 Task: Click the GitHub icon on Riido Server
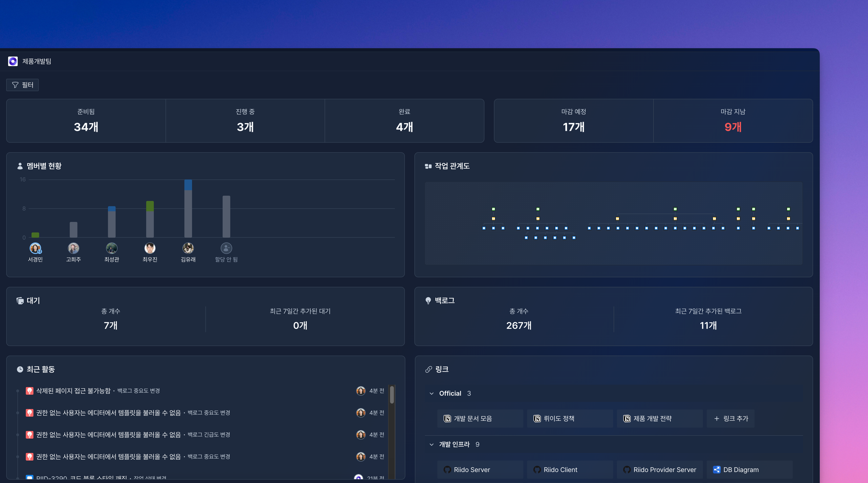447,470
